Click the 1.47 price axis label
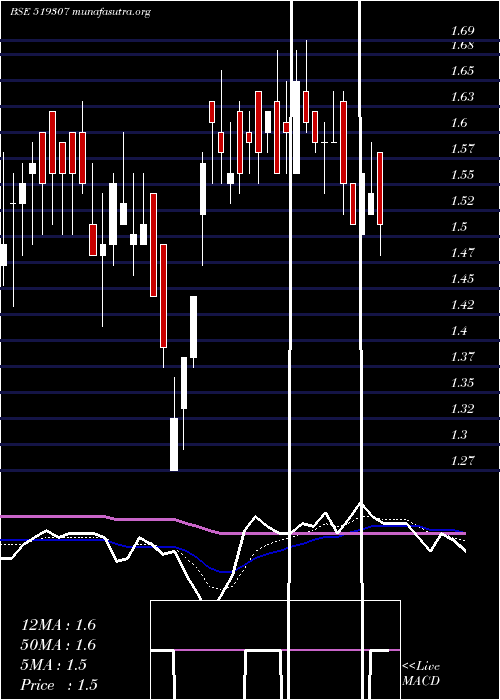Viewport: 500px width, 700px height. tap(462, 253)
